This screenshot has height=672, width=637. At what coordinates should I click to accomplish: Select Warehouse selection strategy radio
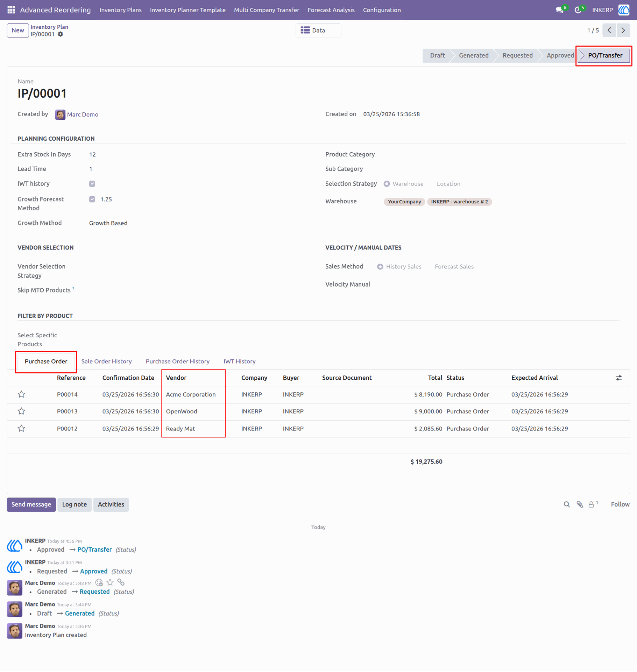point(387,184)
